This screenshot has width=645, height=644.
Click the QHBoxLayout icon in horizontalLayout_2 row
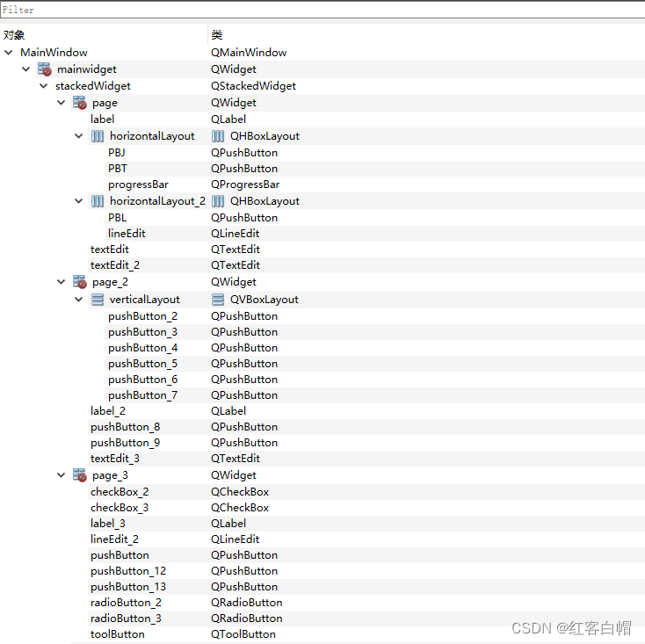pyautogui.click(x=218, y=201)
